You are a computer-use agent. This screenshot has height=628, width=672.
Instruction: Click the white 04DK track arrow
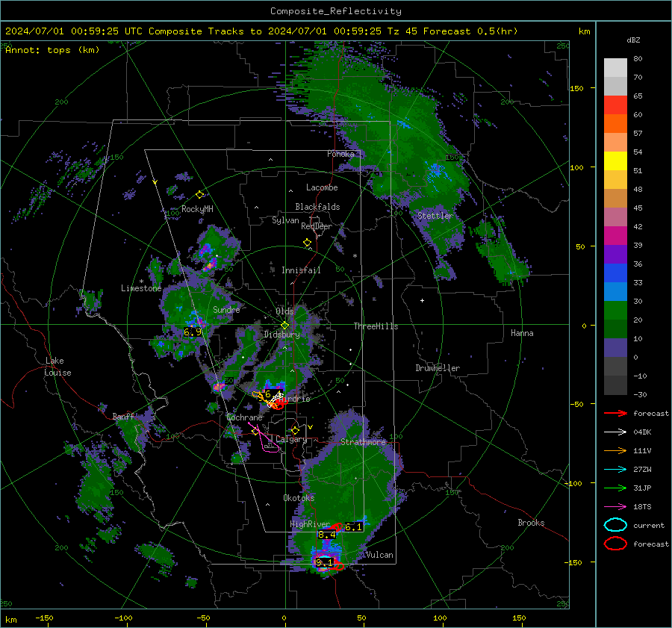pyautogui.click(x=615, y=432)
